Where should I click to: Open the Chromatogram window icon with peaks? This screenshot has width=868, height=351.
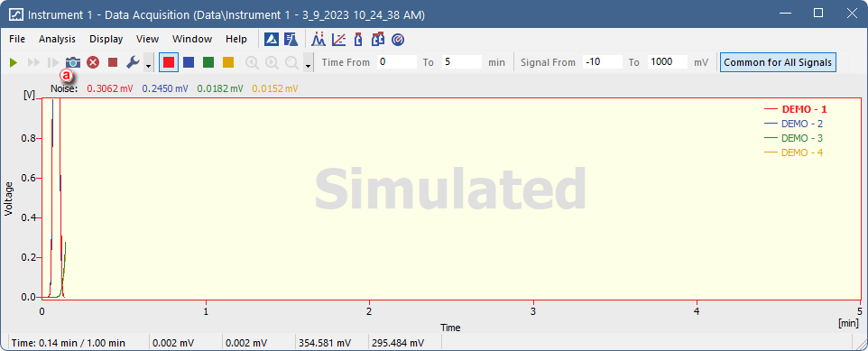tap(319, 40)
